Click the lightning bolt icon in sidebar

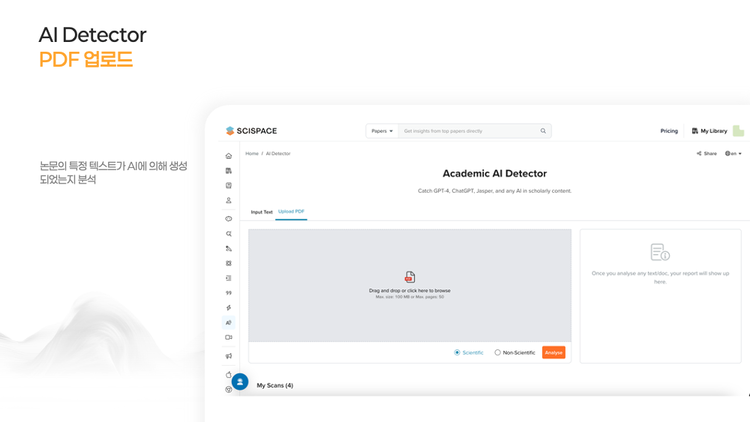point(229,308)
